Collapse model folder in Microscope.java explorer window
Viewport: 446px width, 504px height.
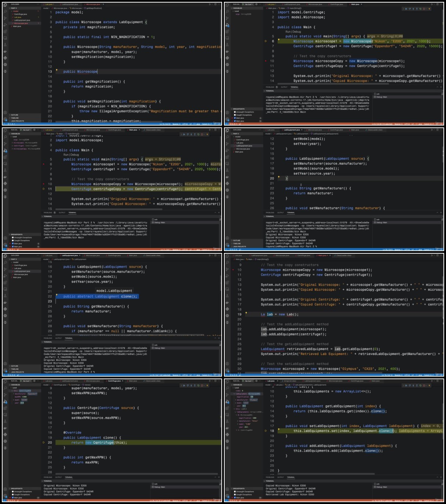(x=25, y=11)
